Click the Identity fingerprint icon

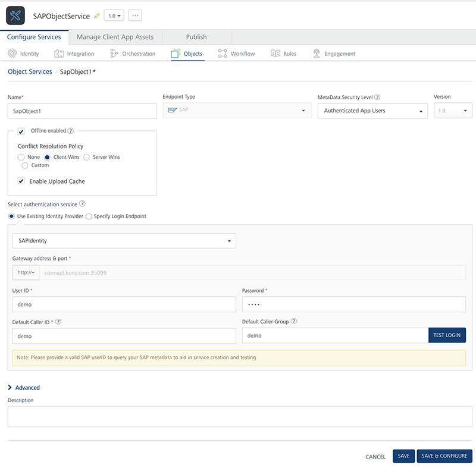tap(12, 54)
